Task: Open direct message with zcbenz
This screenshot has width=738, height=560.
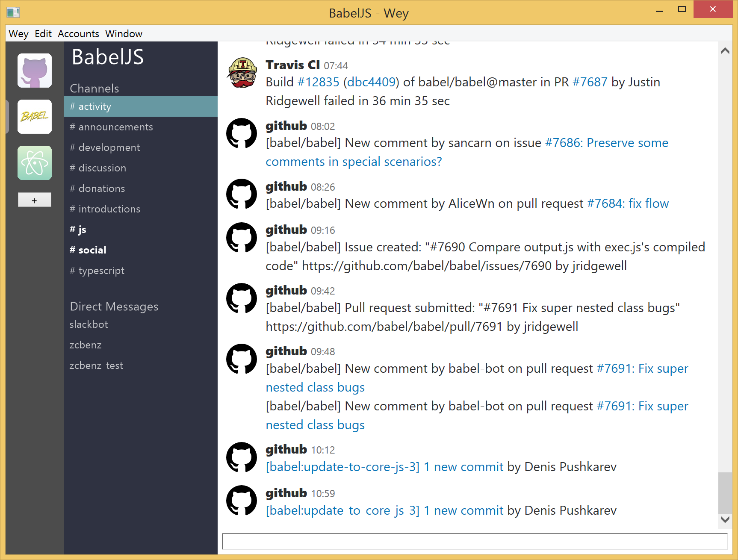Action: point(141,345)
